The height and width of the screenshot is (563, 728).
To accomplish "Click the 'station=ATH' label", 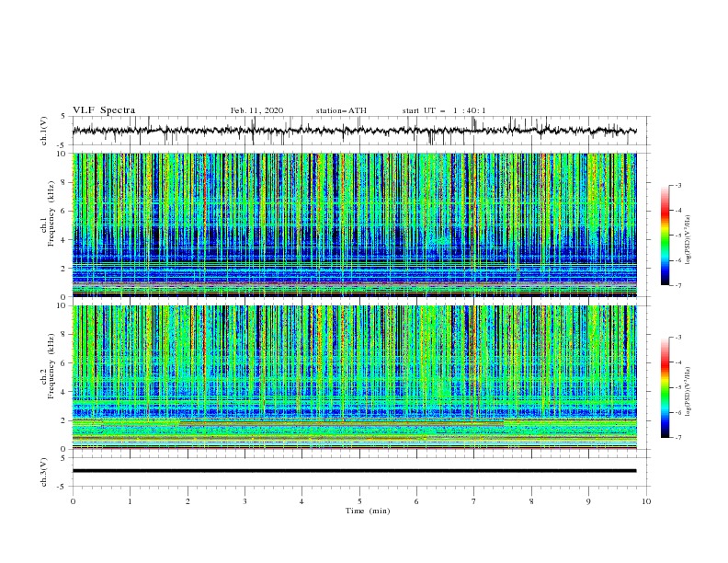I will (341, 110).
